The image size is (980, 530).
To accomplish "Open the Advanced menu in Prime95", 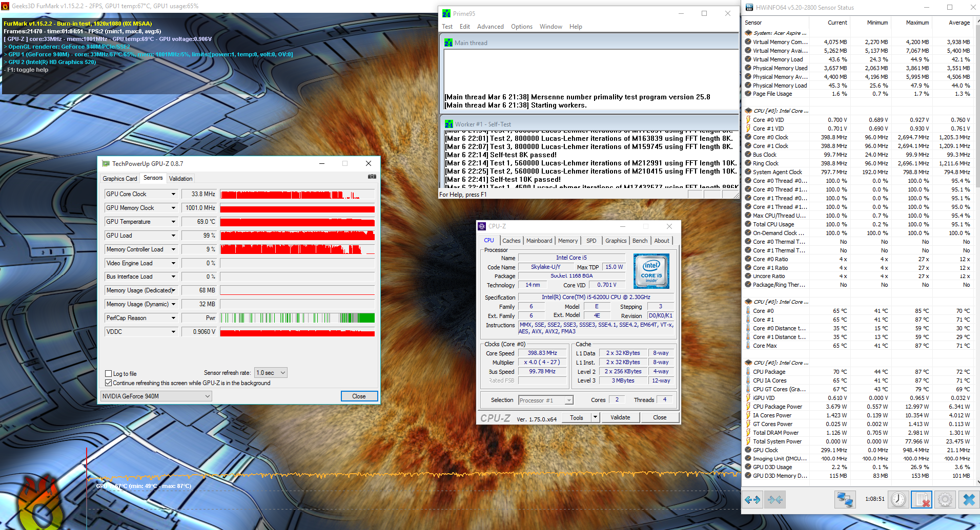I will [491, 27].
